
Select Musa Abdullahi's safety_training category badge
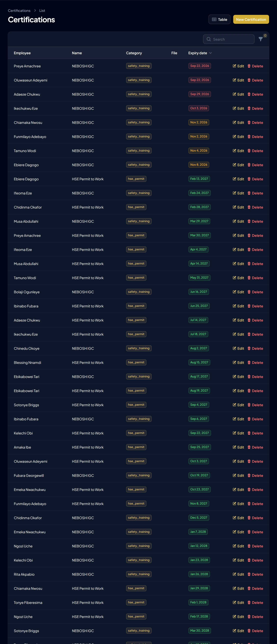[x=139, y=221]
